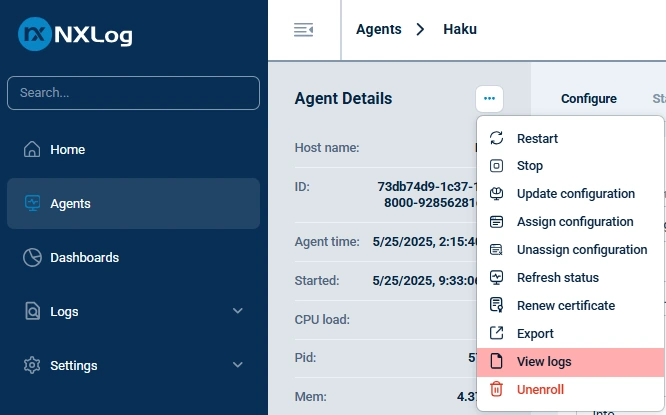Click the Restart icon in the menu
The width and height of the screenshot is (666, 415).
pos(497,138)
